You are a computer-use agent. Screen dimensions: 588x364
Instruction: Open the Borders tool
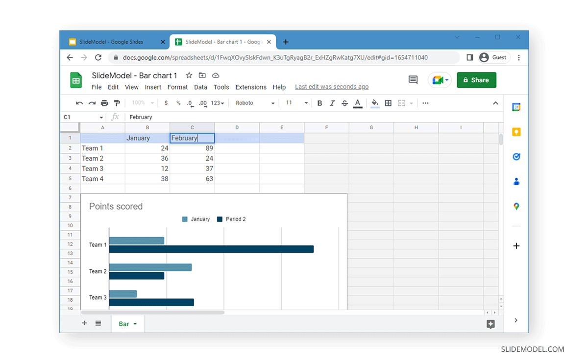(388, 103)
